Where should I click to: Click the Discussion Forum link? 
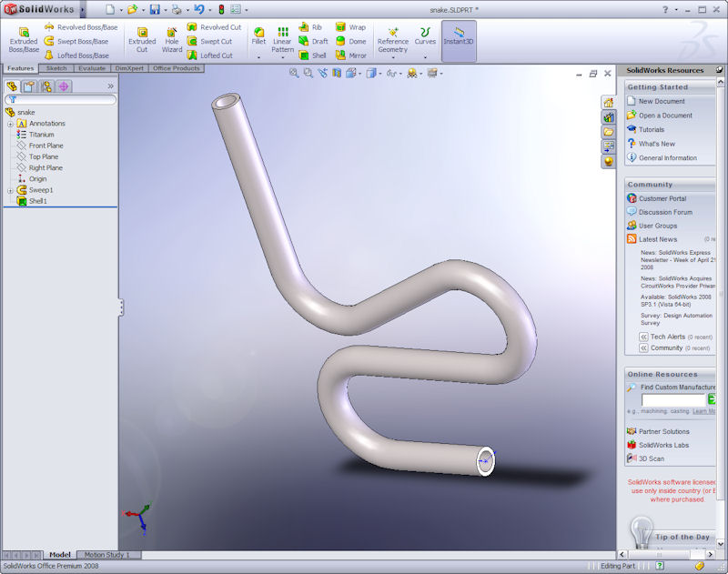coord(665,212)
